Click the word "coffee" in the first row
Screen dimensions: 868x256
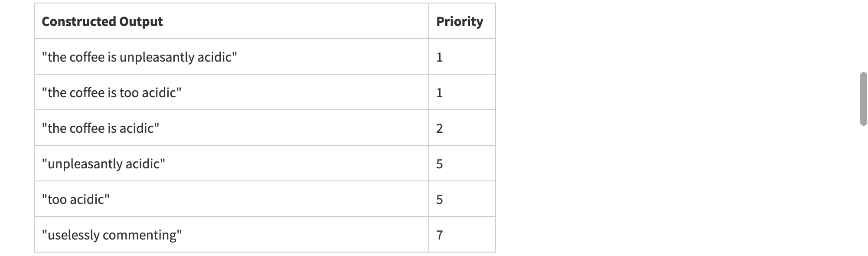point(87,57)
